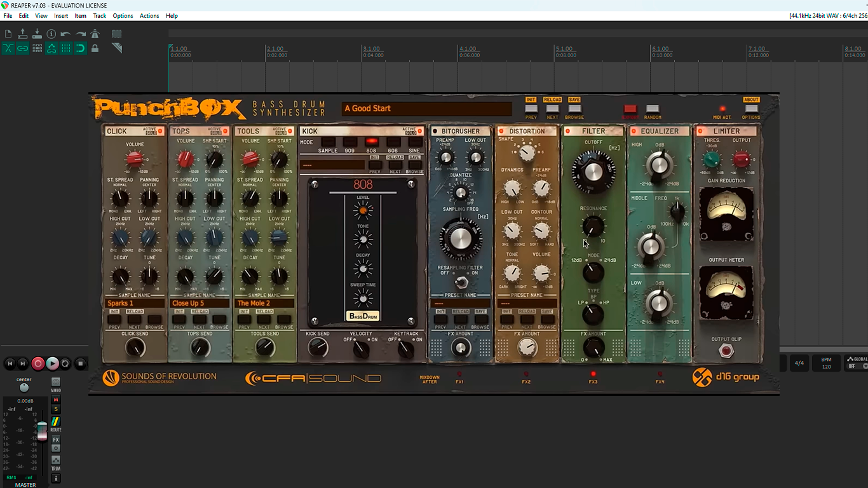
Task: Click the open project toolbar icon
Action: (23, 34)
